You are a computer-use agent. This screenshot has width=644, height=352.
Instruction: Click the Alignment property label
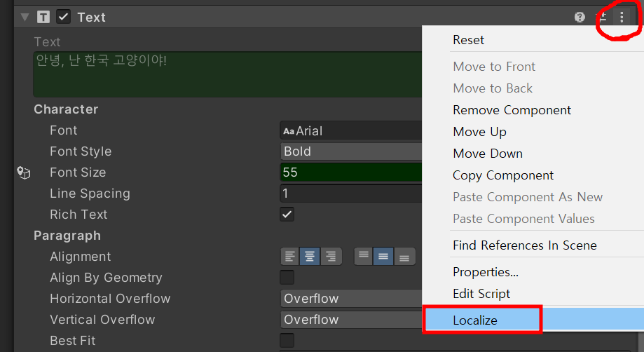pos(80,257)
